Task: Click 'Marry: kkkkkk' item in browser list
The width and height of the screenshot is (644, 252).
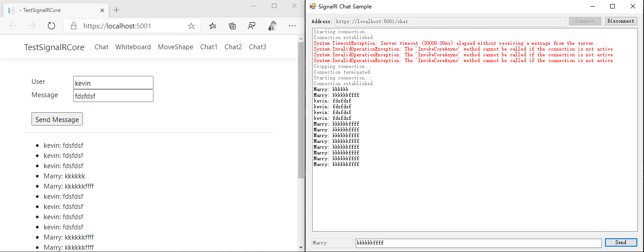Action: click(64, 176)
